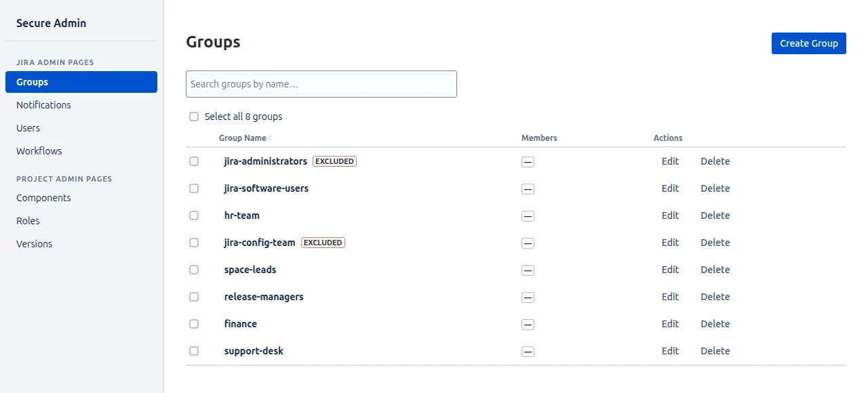Open the Groups sidebar page
Screen dimensions: 868x393
(81, 82)
